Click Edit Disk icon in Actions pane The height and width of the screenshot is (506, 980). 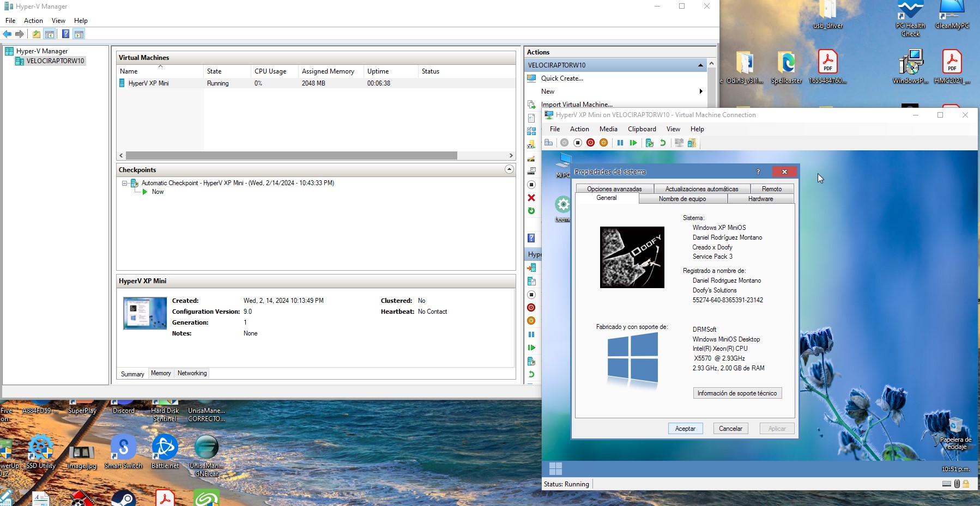[531, 158]
